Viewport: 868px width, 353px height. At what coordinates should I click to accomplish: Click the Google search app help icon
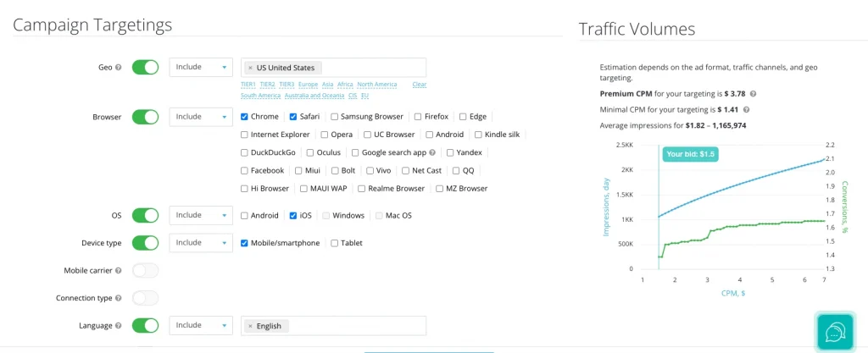coord(432,152)
